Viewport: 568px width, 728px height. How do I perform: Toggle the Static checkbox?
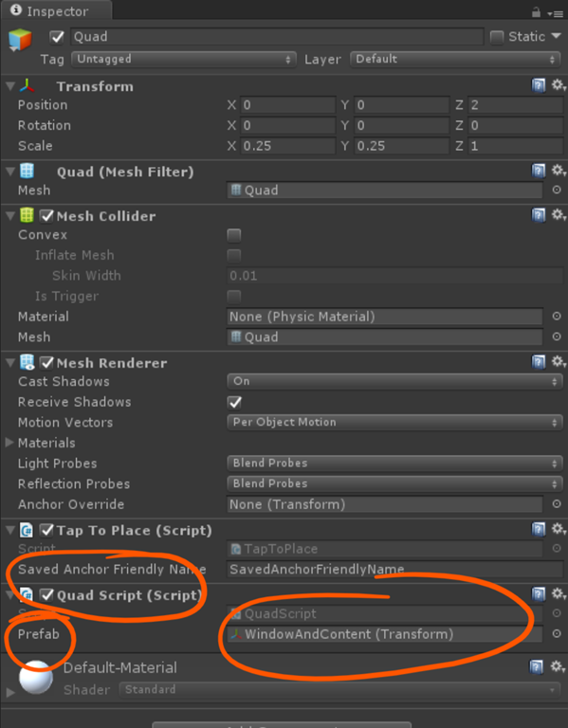(497, 37)
